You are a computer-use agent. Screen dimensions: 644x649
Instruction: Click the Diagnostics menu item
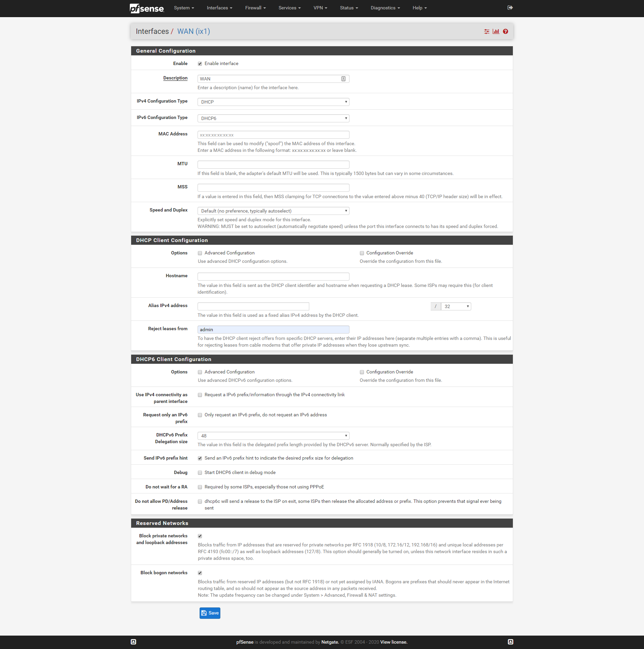click(x=386, y=8)
